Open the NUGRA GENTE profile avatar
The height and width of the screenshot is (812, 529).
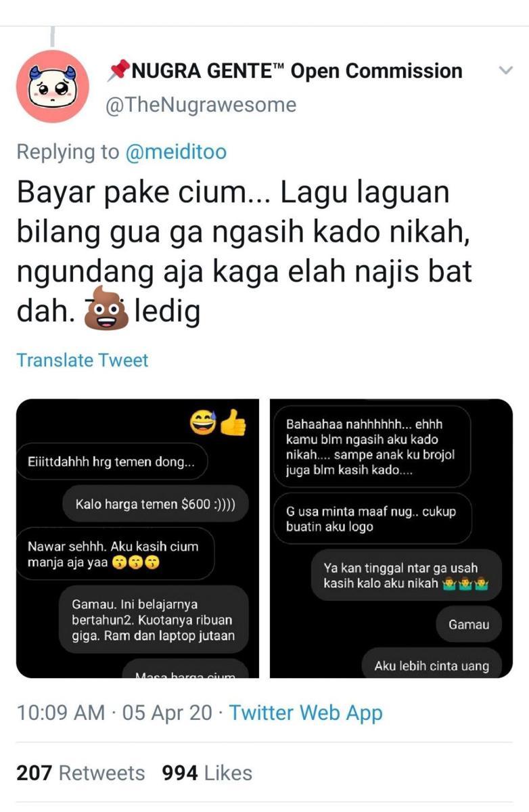click(53, 86)
